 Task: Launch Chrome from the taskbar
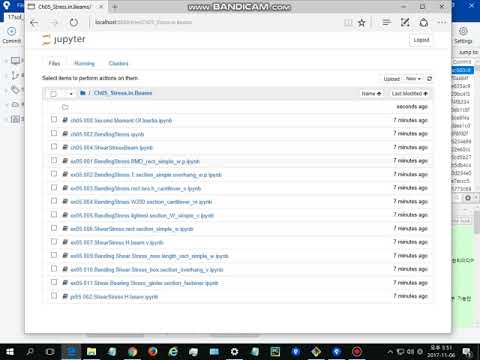(x=132, y=352)
